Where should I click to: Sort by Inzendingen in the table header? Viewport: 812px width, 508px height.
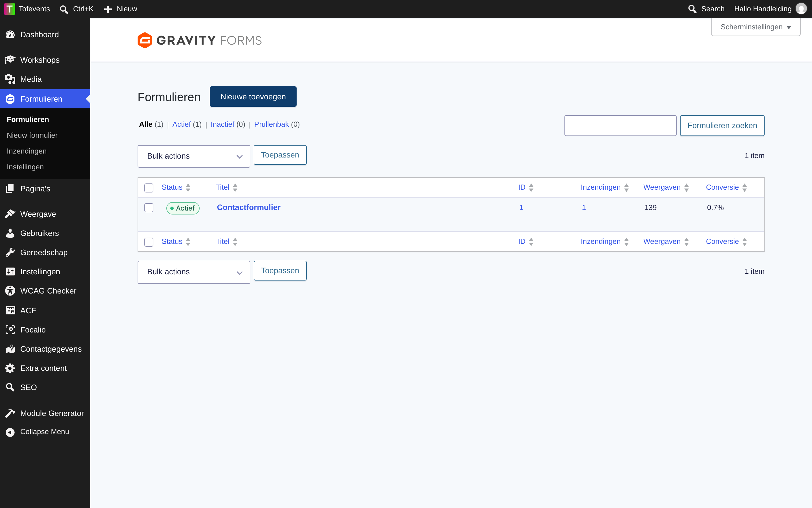605,187
